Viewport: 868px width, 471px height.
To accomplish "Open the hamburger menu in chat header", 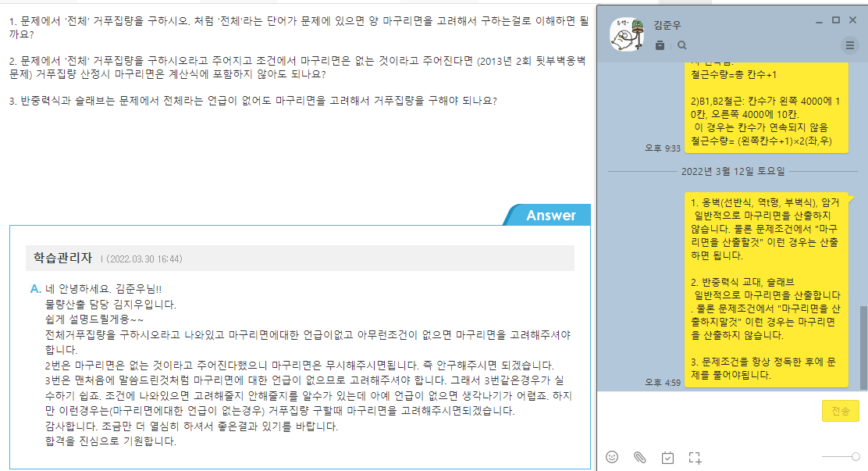I will 850,45.
